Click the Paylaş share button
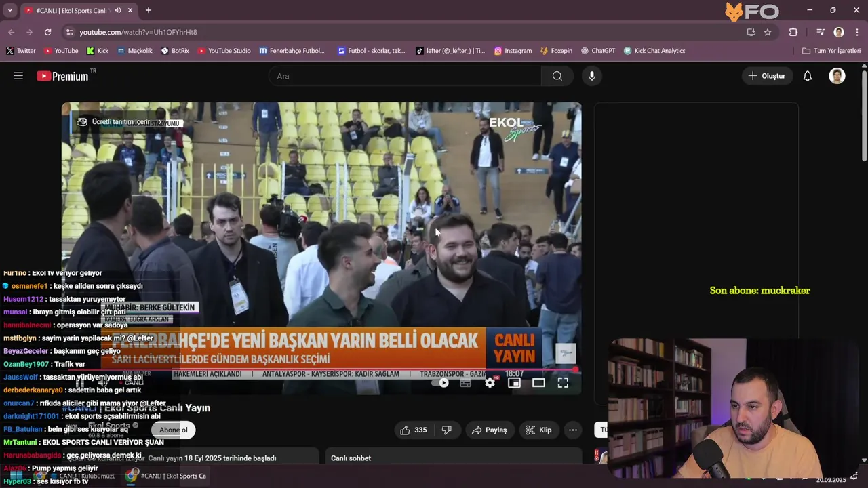 point(490,430)
